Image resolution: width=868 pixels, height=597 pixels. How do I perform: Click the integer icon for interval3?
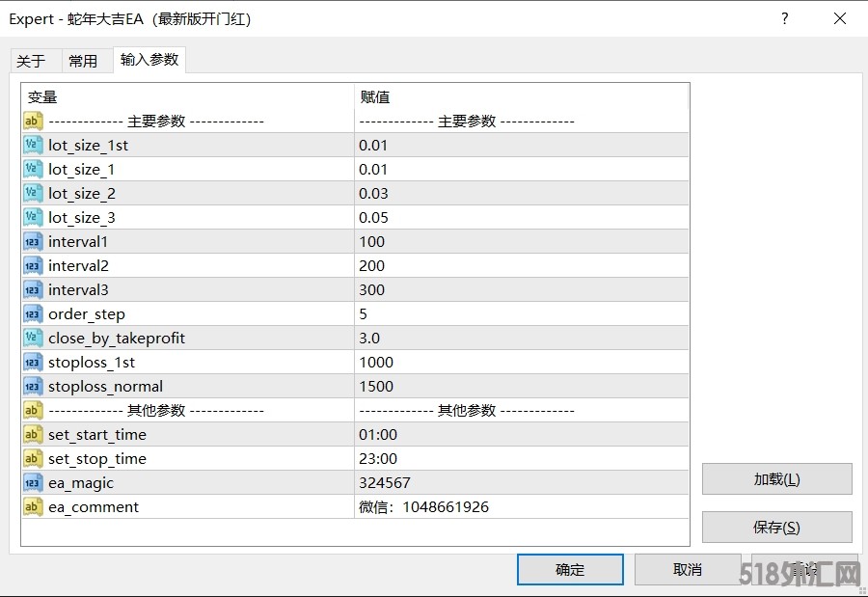point(33,289)
